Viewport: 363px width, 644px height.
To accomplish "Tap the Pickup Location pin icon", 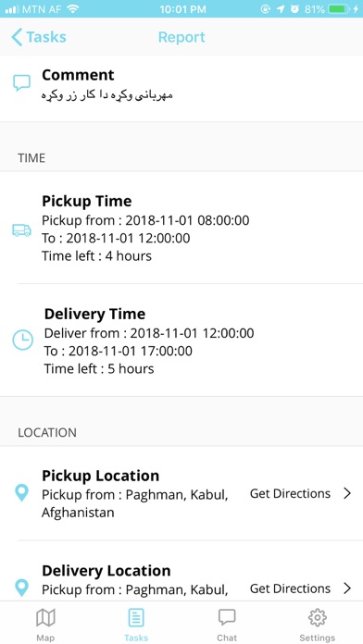I will [21, 493].
